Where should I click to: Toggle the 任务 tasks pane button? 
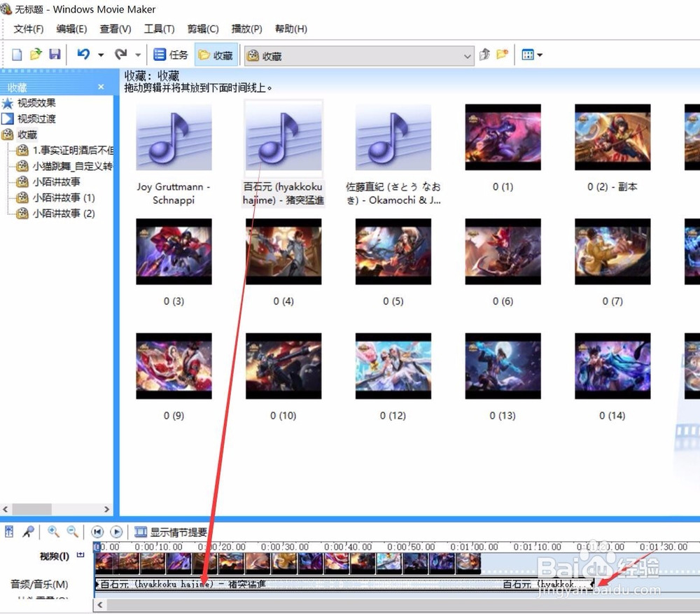tap(171, 55)
